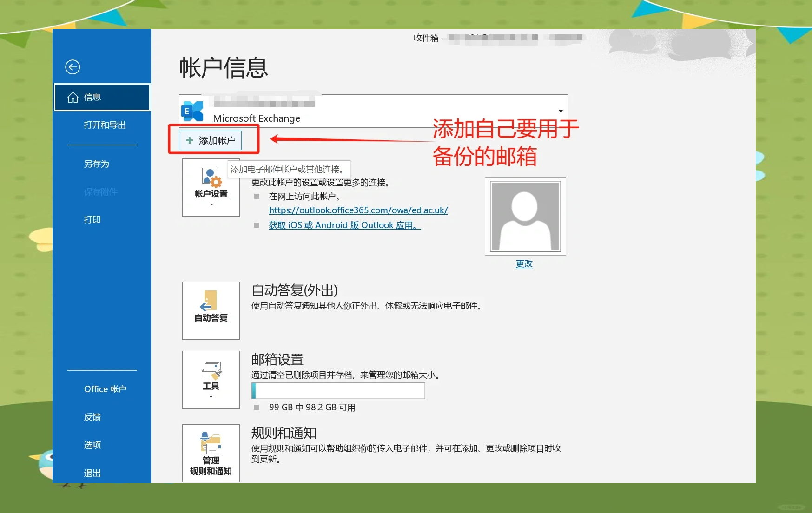Select 打开和导出 in the sidebar

[105, 125]
